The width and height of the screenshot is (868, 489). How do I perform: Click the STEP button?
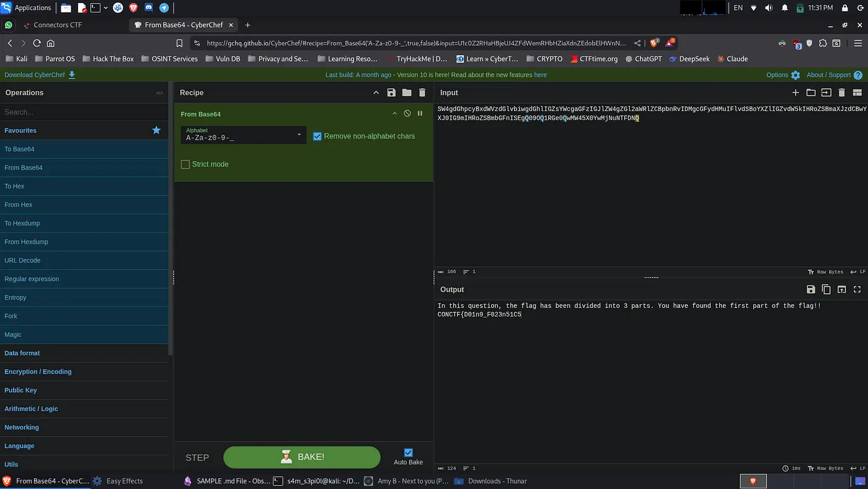tap(197, 457)
